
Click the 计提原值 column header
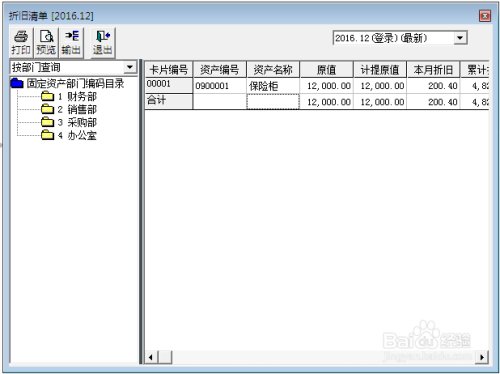380,70
